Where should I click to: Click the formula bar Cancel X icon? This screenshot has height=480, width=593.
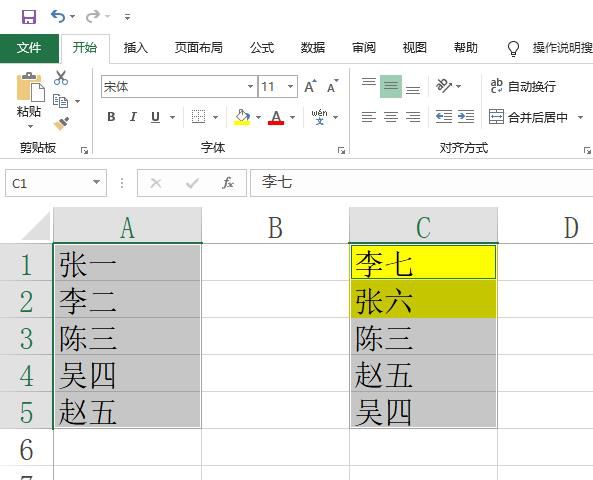click(155, 183)
